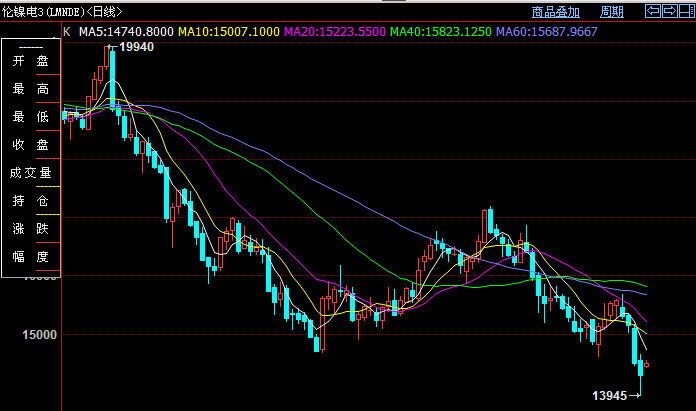Image resolution: width=696 pixels, height=411 pixels.
Task: Open the 周期 period menu
Action: click(x=612, y=12)
